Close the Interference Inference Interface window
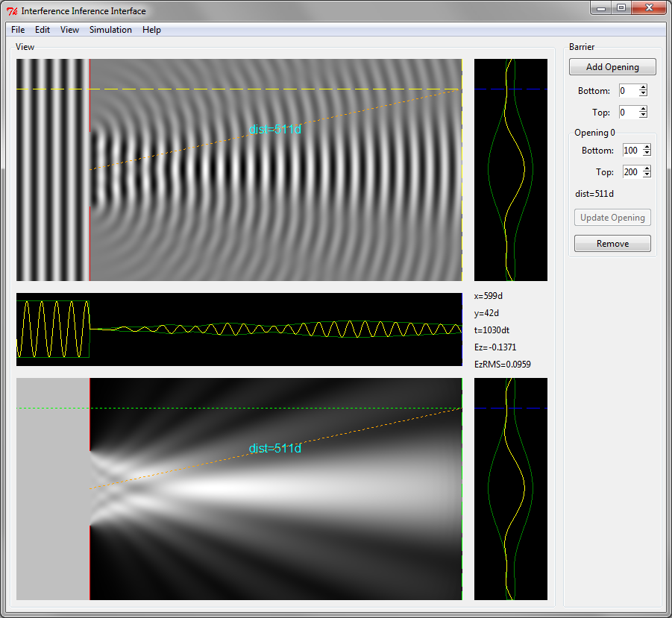The height and width of the screenshot is (618, 672). point(649,8)
